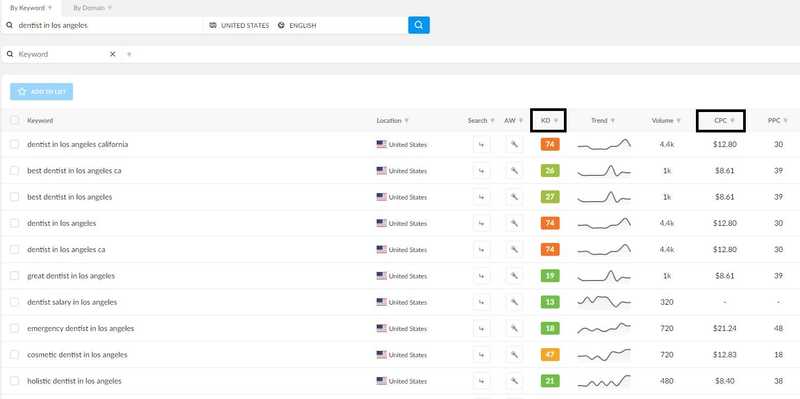This screenshot has height=399, width=800.
Task: Sort by the PPC column header
Action: pyautogui.click(x=778, y=121)
